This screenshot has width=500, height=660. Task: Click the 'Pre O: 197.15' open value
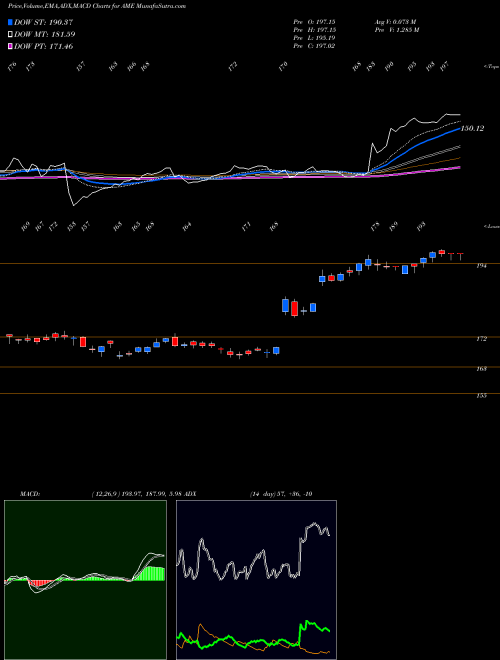click(314, 22)
